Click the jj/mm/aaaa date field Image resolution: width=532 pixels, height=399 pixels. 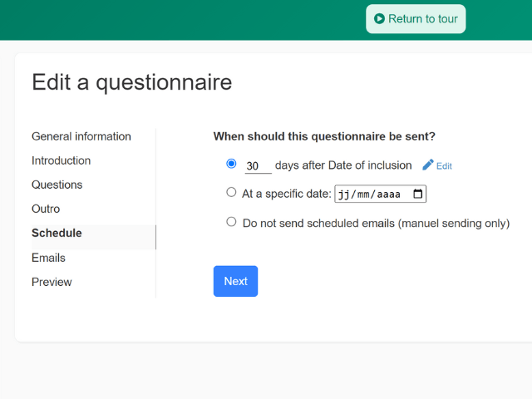[381, 194]
